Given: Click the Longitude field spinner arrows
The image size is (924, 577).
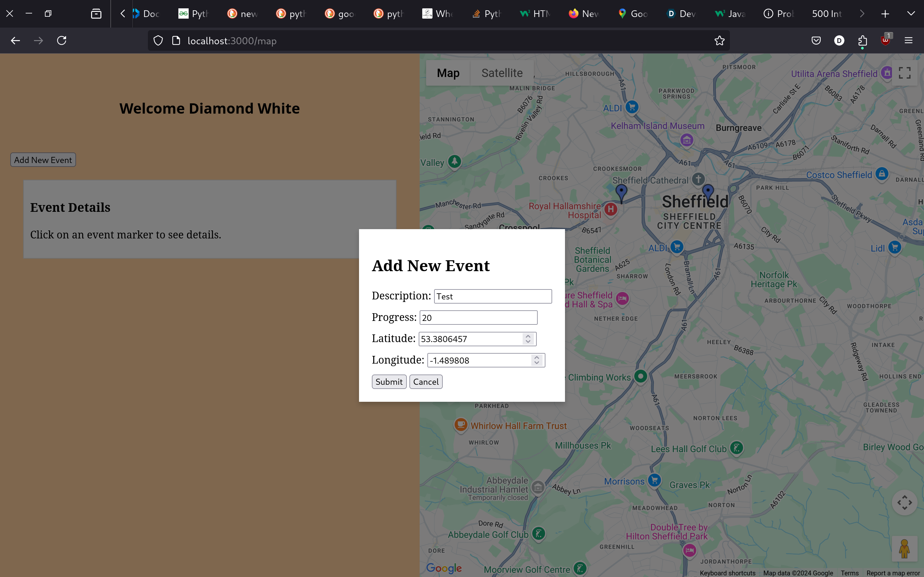Looking at the screenshot, I should pyautogui.click(x=536, y=360).
